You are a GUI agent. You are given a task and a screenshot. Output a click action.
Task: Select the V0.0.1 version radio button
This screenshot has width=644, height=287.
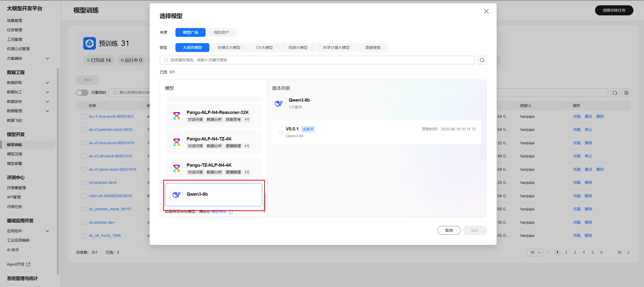[x=280, y=132]
